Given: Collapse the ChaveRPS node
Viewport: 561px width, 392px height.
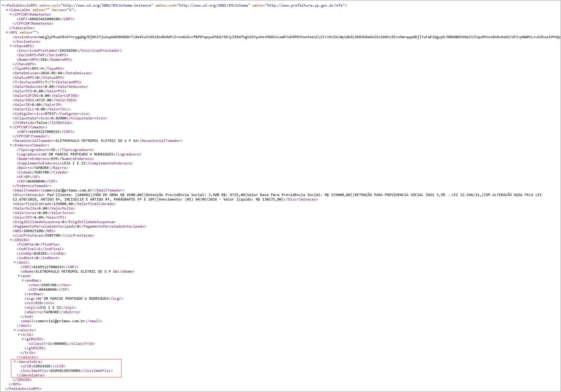Looking at the screenshot, I should click(11, 46).
